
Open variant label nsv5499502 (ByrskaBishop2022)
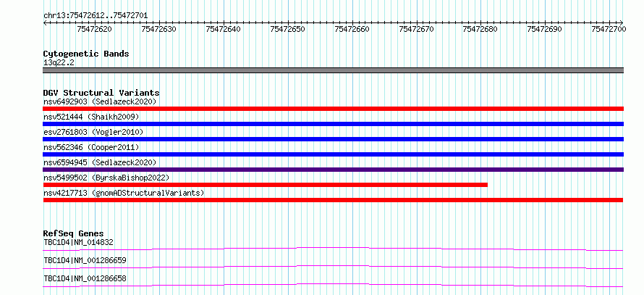point(106,178)
